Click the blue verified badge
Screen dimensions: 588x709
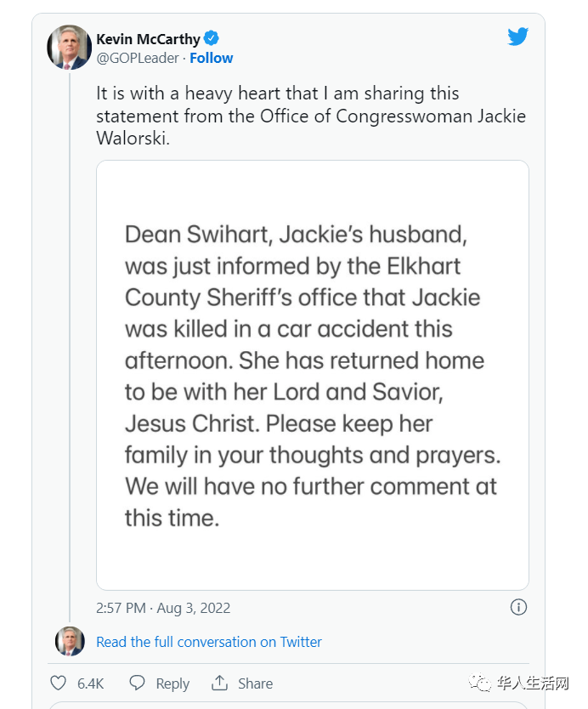pyautogui.click(x=211, y=38)
